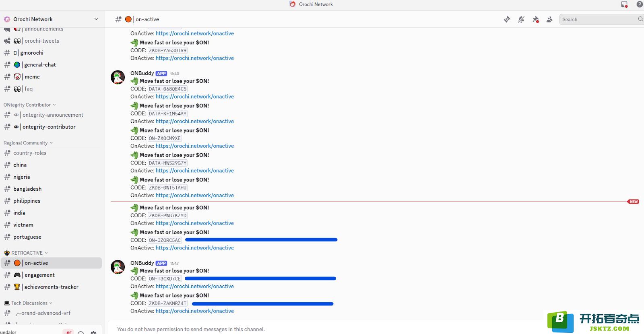Open the Orochi Network server dropdown

(51, 19)
